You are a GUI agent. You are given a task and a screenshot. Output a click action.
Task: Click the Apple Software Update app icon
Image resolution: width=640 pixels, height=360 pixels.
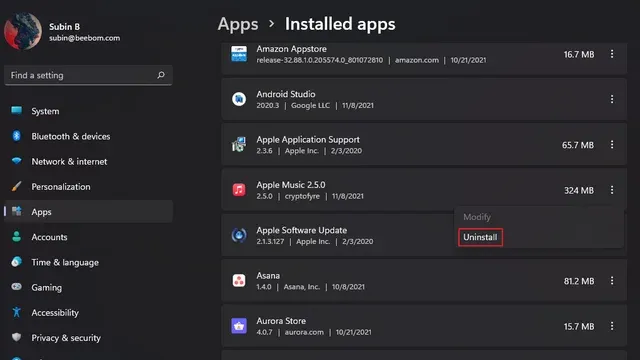(x=239, y=235)
